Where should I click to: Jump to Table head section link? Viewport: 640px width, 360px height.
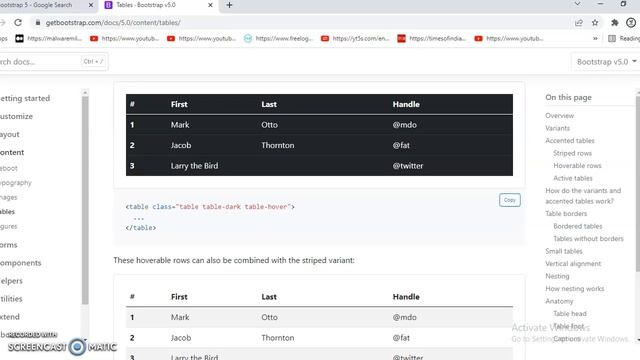[570, 313]
